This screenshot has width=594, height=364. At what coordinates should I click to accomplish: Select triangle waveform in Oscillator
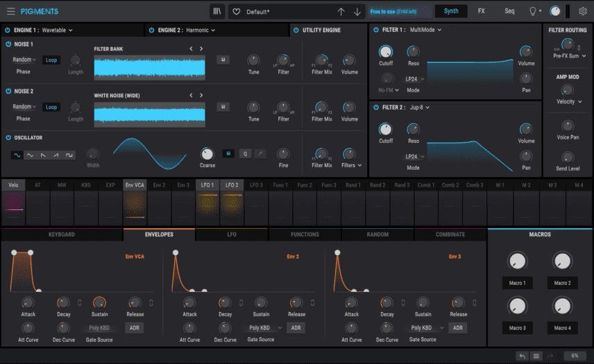[30, 155]
